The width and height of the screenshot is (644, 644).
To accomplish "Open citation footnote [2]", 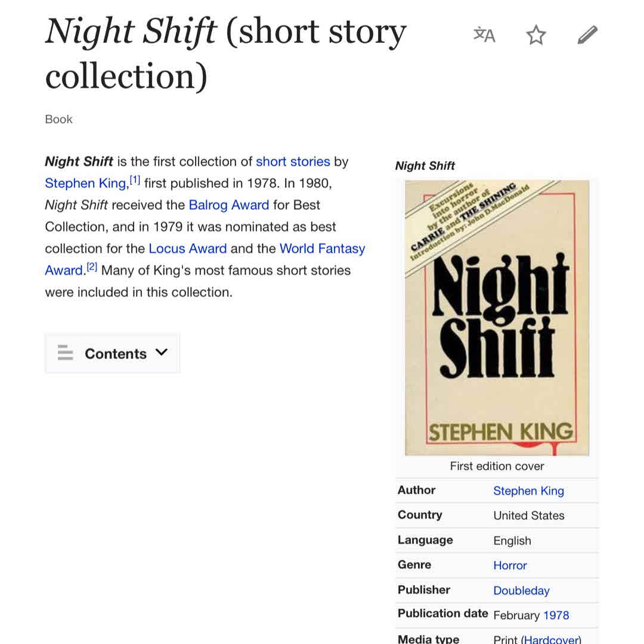I will pos(92,268).
